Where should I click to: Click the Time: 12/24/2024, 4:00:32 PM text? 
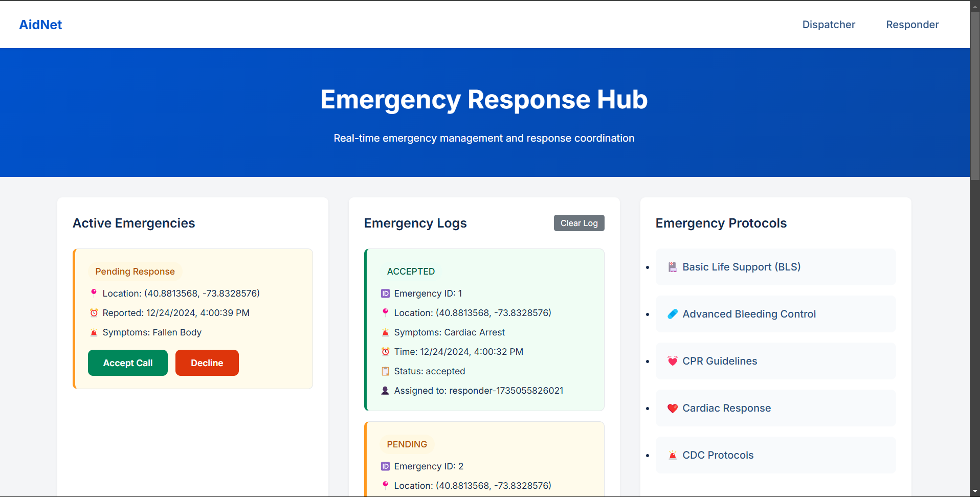pyautogui.click(x=458, y=352)
